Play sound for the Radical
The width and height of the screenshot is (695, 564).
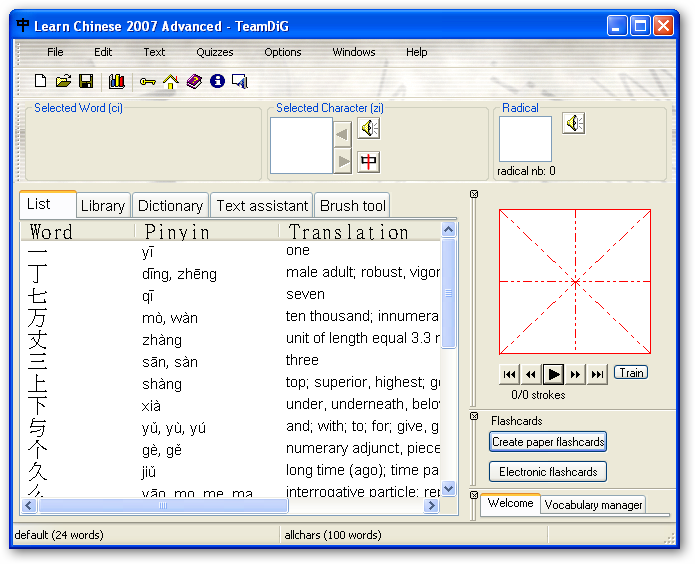(x=574, y=123)
